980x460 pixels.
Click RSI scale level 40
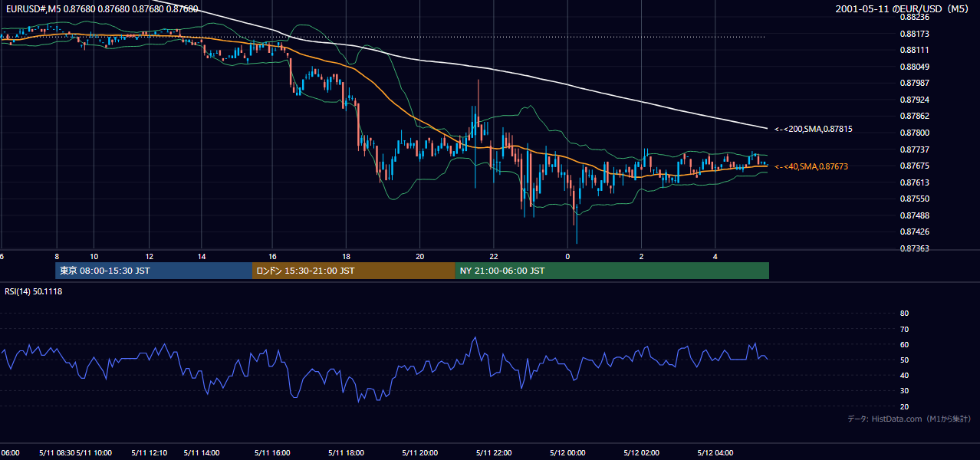click(x=904, y=375)
